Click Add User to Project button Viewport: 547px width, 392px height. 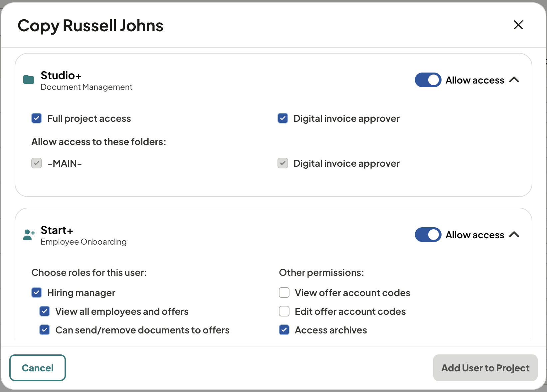pyautogui.click(x=485, y=368)
